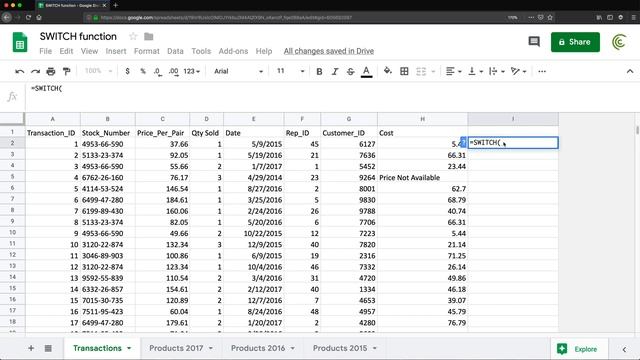The image size is (640, 360).
Task: Open the File menu
Action: pos(45,51)
